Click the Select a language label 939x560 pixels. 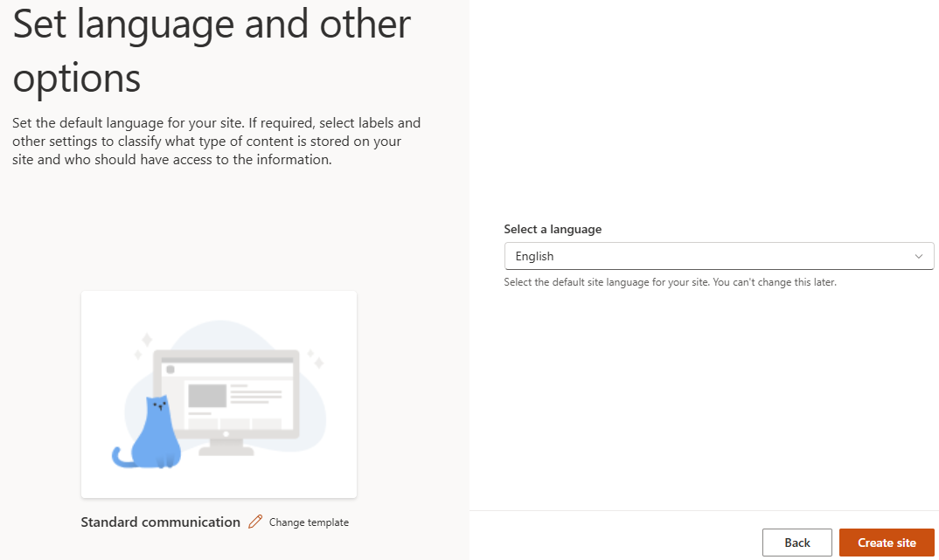coord(553,229)
